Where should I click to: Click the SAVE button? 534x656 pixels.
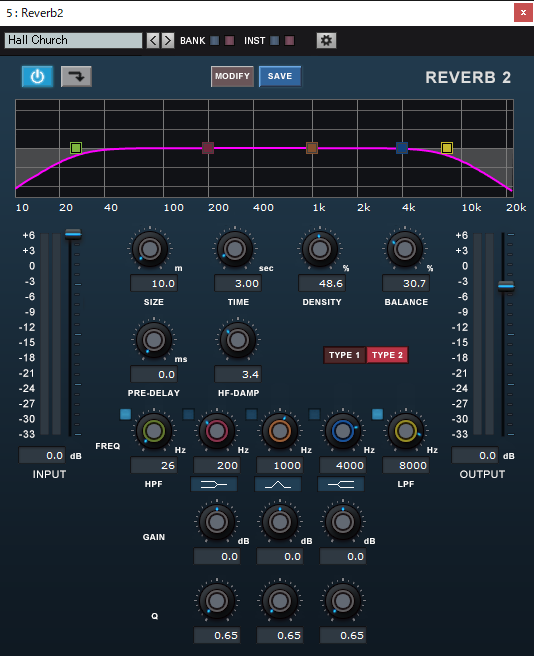click(x=280, y=77)
